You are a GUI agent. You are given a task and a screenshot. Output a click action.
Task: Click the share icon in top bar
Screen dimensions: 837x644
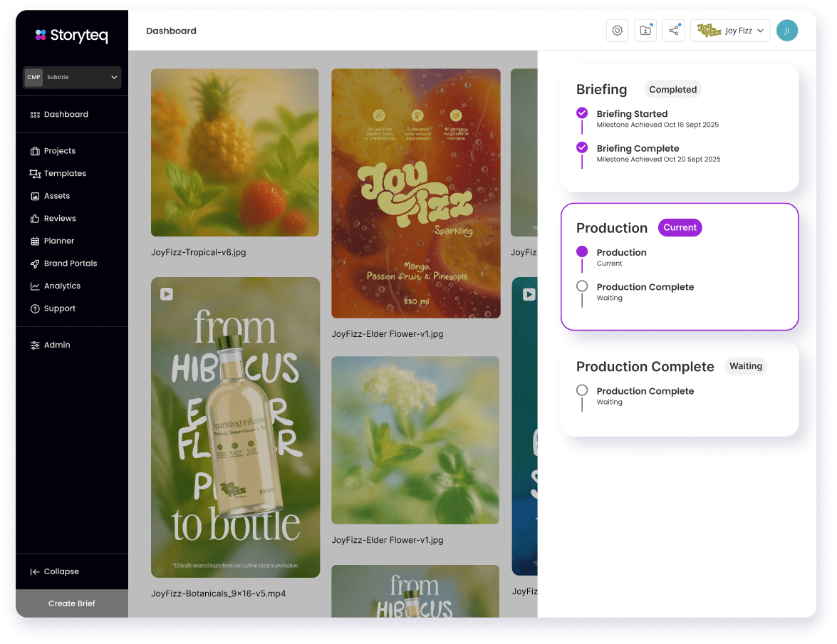(673, 31)
